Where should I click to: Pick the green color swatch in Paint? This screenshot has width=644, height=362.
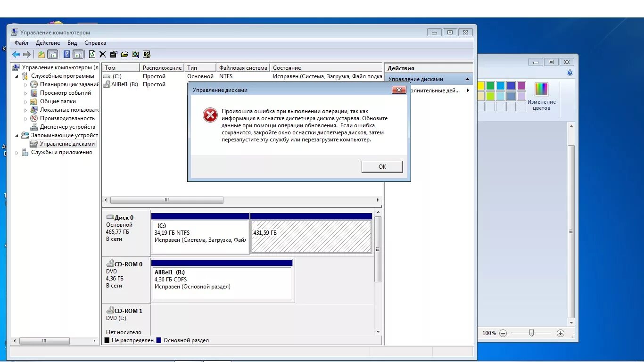(x=490, y=86)
